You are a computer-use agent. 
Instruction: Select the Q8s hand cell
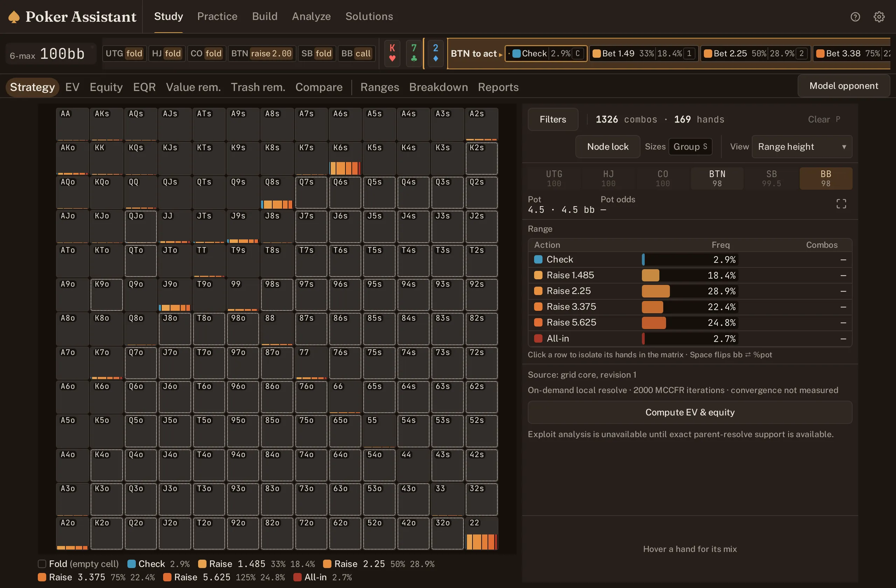(x=277, y=193)
